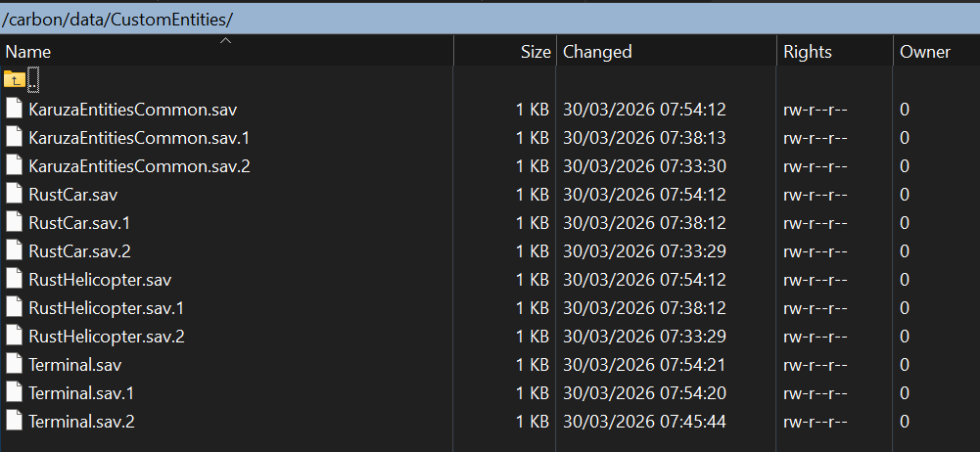980x452 pixels.
Task: Click the RustCar.sav file icon
Action: 14,194
